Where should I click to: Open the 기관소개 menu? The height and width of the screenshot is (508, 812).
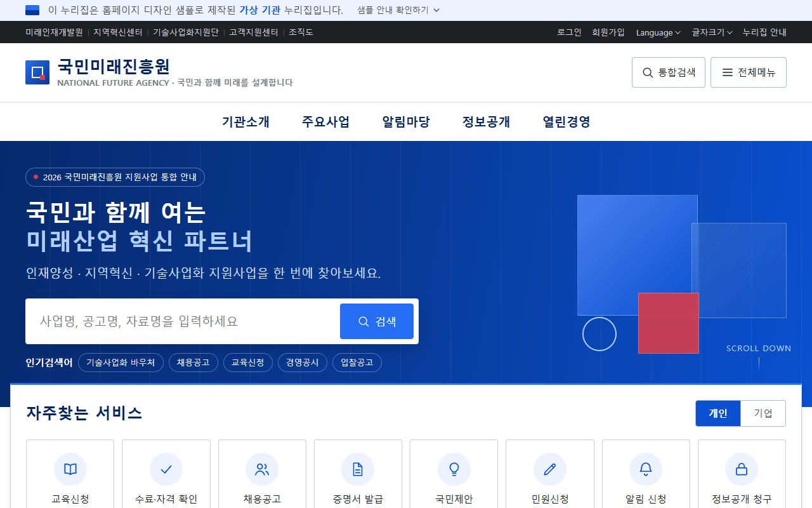[x=246, y=122]
